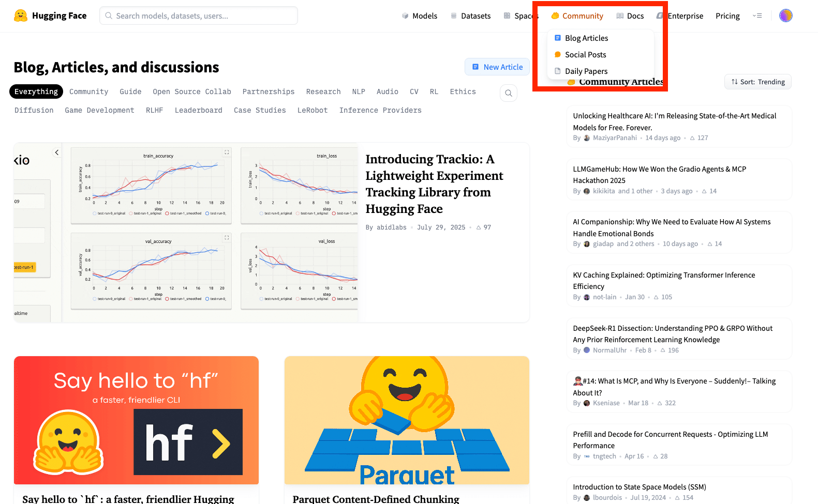Select Social Posts from the Community menu
Viewport: 818px width, 504px height.
click(x=585, y=55)
